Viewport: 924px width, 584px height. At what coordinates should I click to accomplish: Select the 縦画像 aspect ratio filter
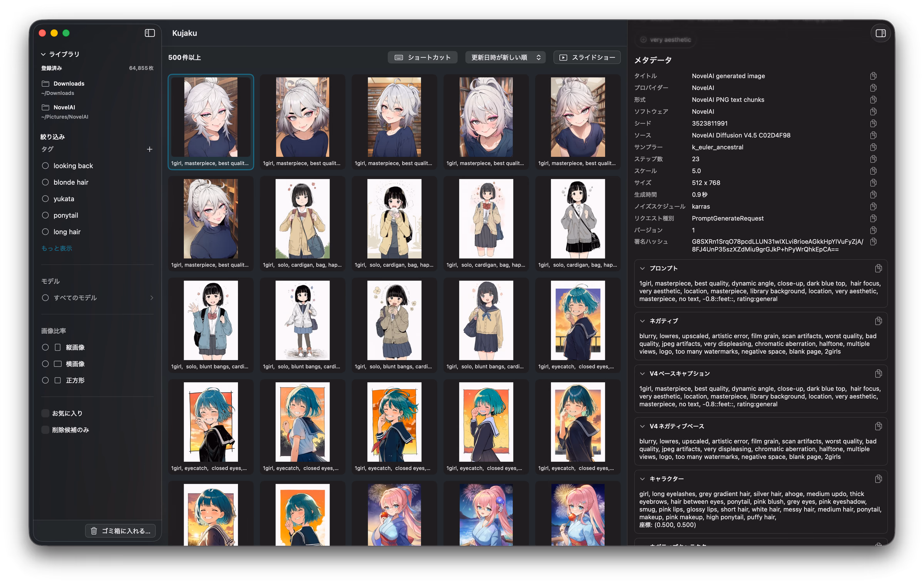click(x=45, y=347)
